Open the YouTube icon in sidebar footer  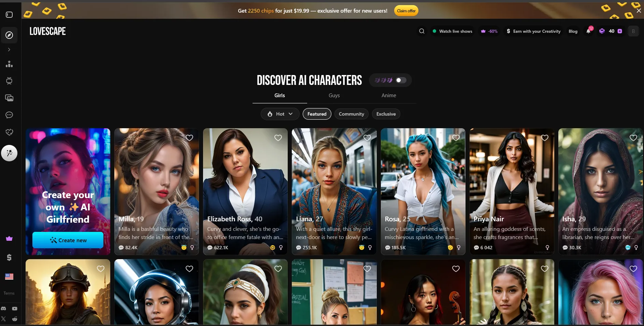[x=15, y=309]
